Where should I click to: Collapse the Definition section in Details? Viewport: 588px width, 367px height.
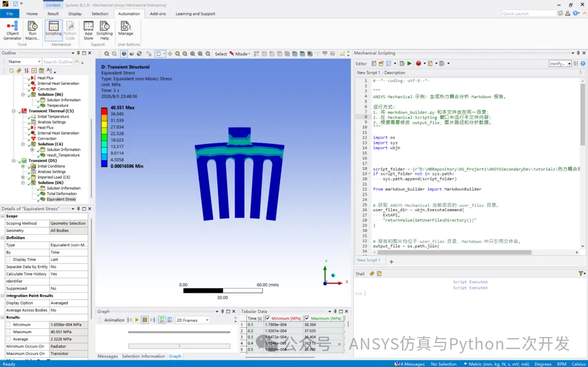(3, 237)
